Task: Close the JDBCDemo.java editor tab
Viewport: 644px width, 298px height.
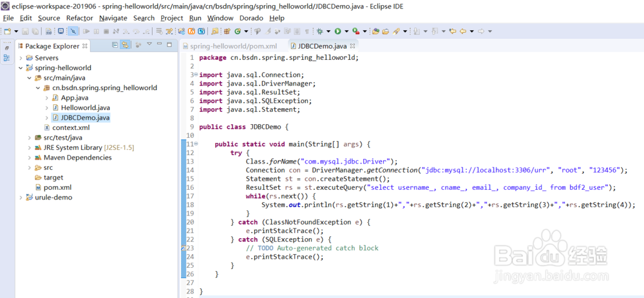Action: tap(353, 46)
